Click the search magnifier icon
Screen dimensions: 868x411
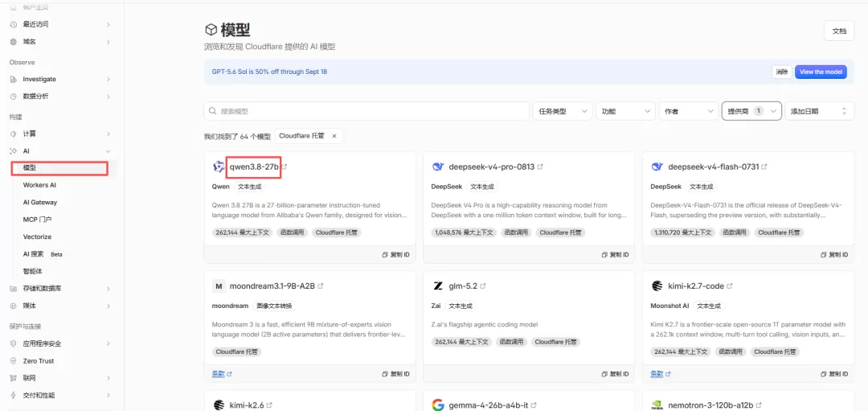(212, 111)
